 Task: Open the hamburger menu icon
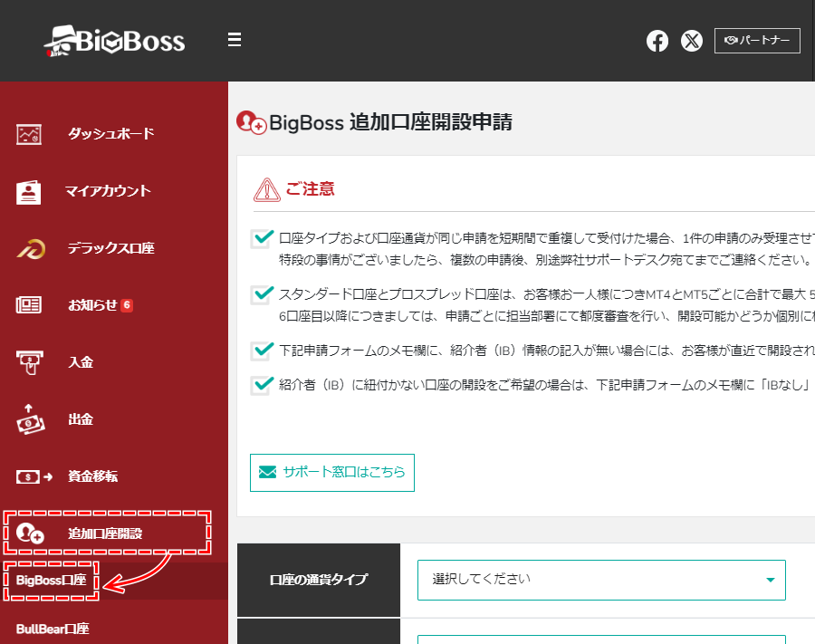pos(235,40)
